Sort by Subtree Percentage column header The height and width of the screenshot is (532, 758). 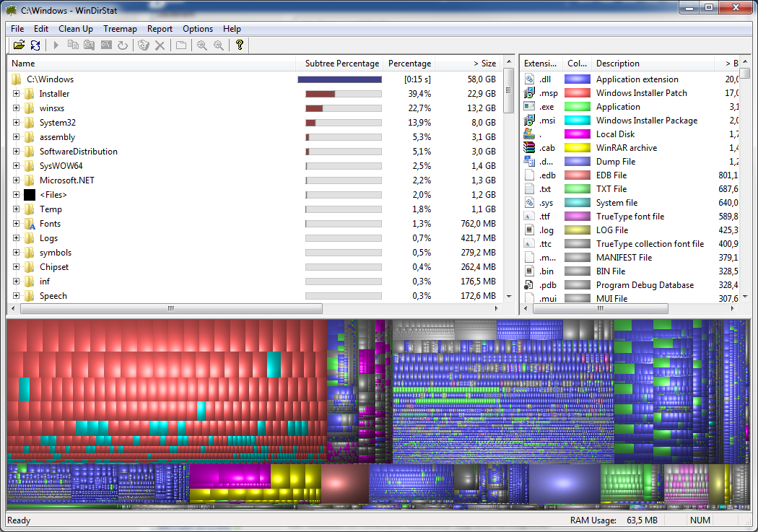click(339, 64)
